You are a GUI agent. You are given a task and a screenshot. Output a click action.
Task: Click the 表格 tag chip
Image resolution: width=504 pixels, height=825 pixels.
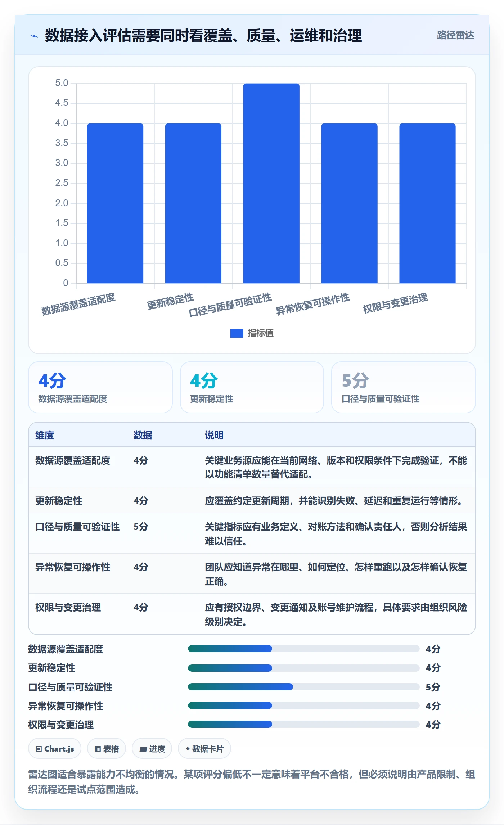click(x=107, y=749)
